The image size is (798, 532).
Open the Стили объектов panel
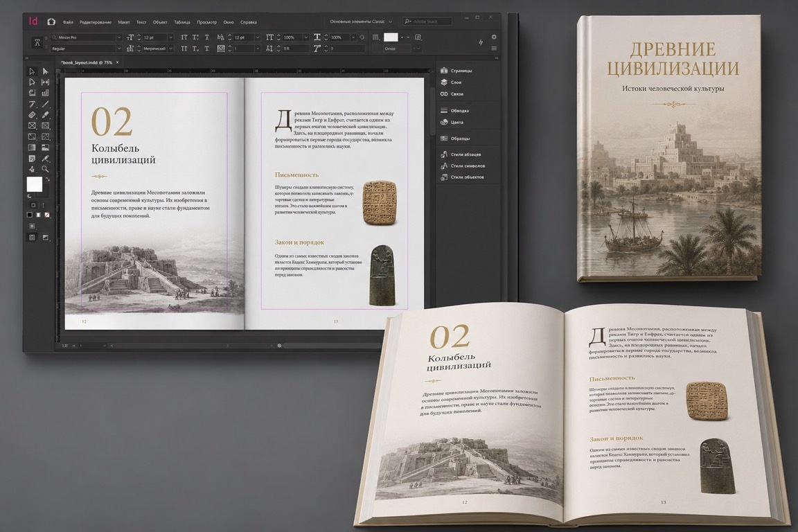pyautogui.click(x=462, y=177)
